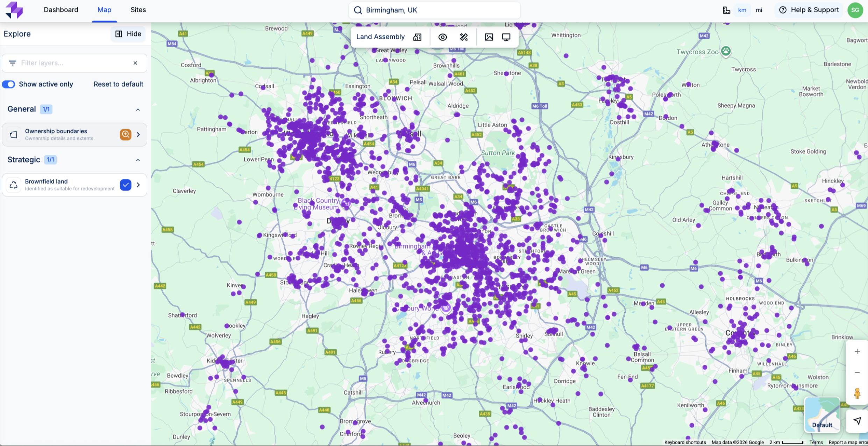This screenshot has height=446, width=868.
Task: Click the eye visibility icon in map toolbar
Action: click(x=442, y=37)
